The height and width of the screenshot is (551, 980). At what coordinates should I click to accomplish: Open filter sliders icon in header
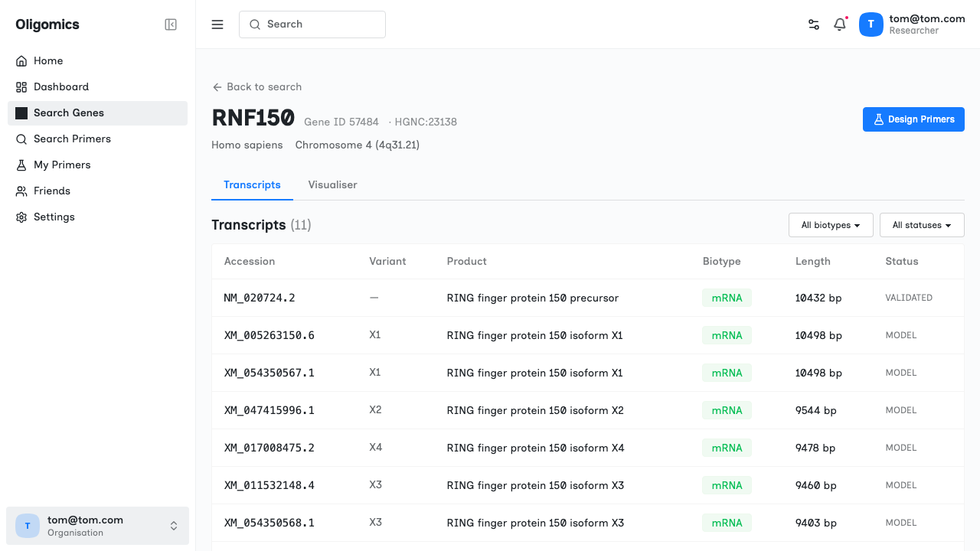tap(814, 24)
